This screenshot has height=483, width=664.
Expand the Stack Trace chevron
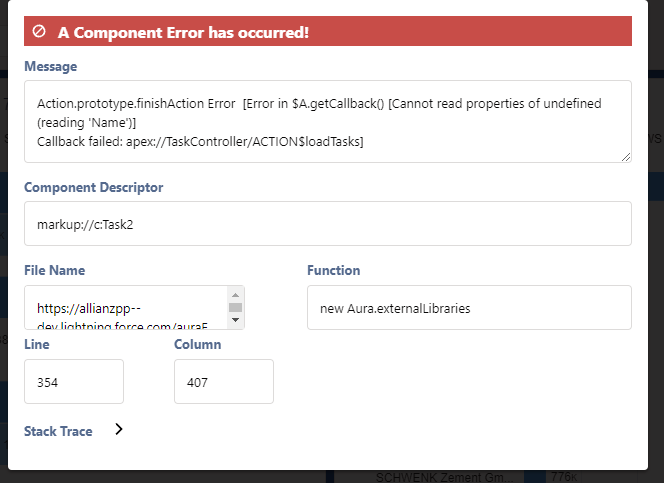click(118, 430)
